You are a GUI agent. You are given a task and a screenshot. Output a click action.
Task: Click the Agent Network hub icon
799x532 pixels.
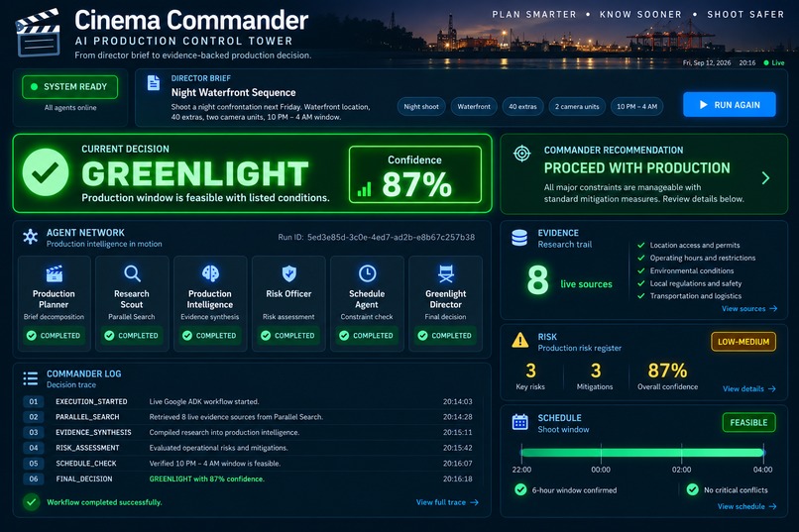(30, 237)
